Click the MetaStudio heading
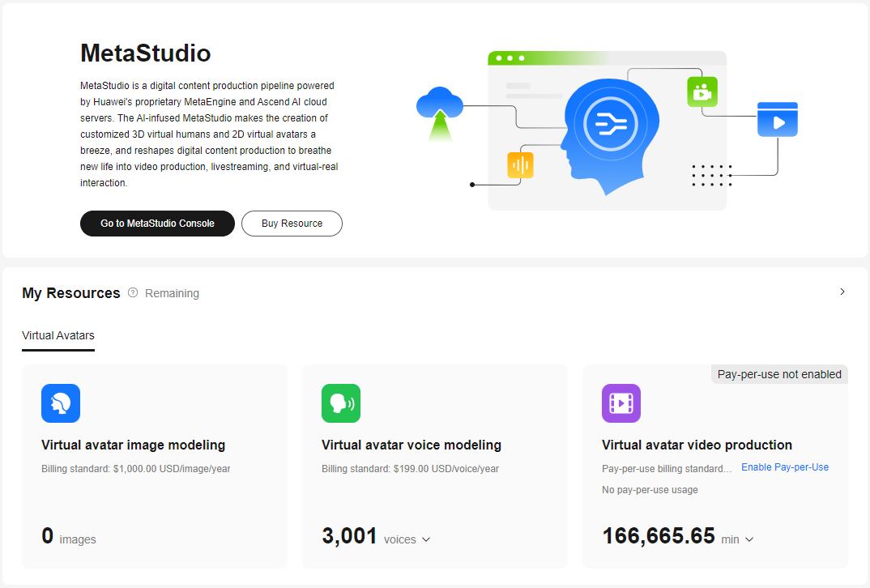 point(145,53)
